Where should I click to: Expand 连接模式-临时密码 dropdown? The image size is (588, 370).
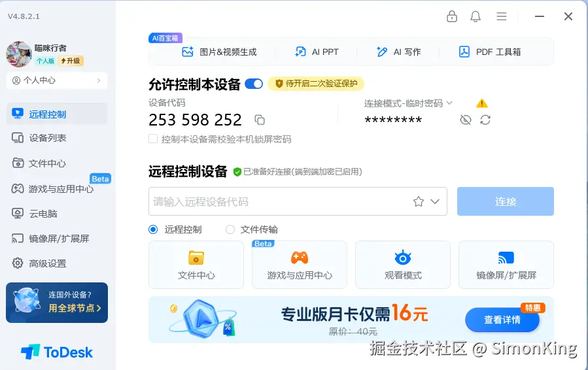(x=408, y=103)
